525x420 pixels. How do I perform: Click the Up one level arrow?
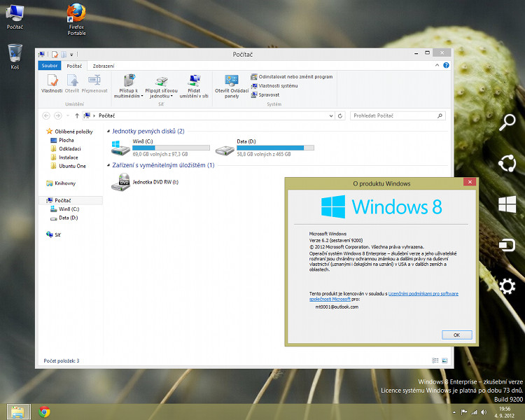(x=77, y=115)
